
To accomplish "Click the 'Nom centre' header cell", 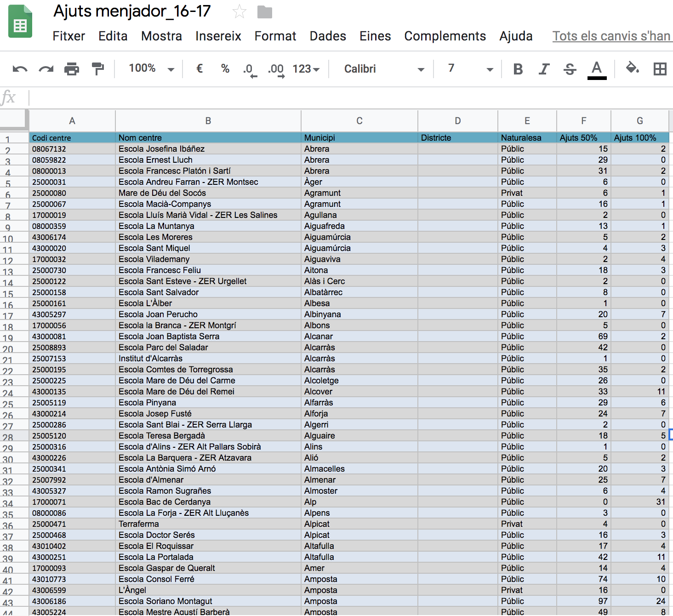I will [208, 137].
